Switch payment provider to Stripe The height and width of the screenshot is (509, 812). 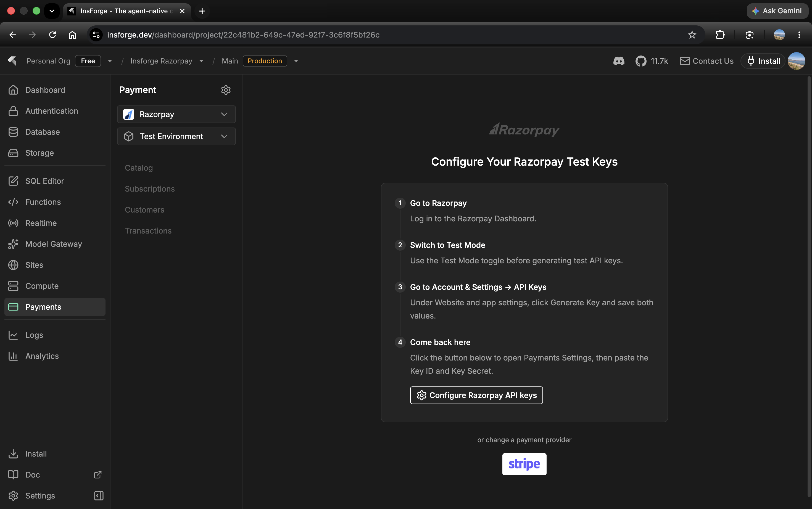tap(524, 464)
